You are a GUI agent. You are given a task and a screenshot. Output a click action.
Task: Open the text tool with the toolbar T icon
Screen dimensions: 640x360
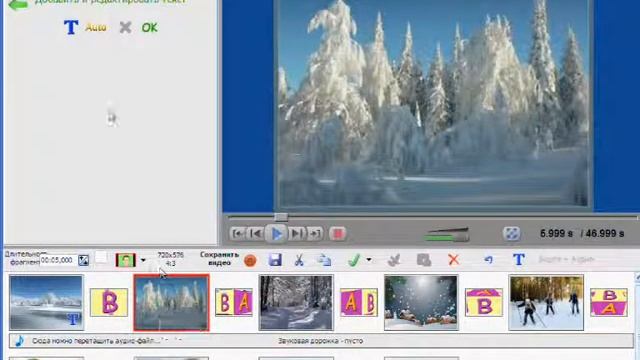(519, 260)
